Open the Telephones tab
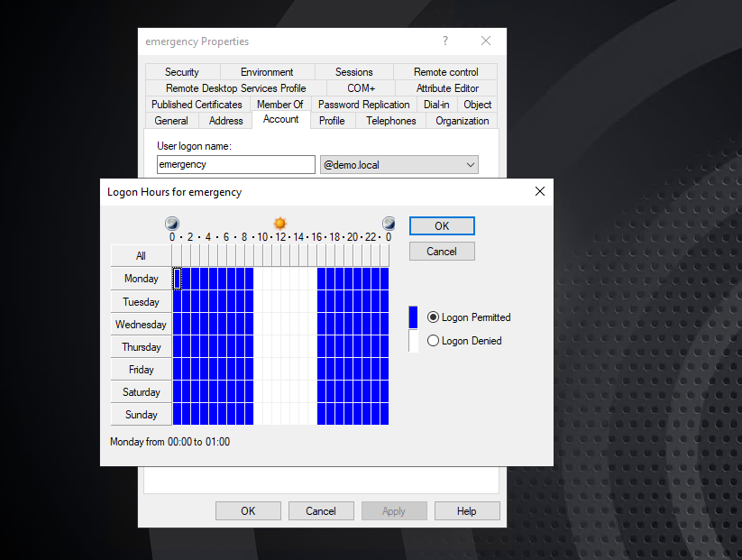742x560 pixels. (x=391, y=121)
